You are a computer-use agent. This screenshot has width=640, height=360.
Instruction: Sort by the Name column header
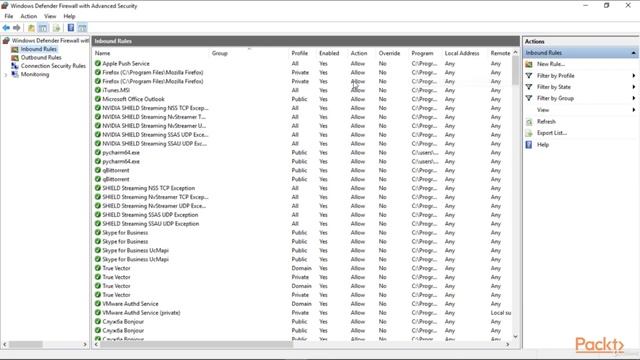point(102,53)
